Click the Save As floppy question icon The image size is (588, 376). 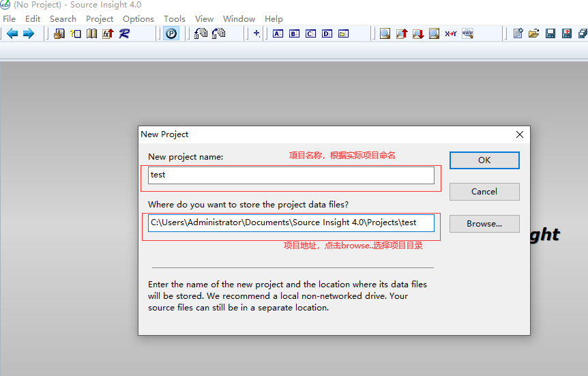point(567,33)
